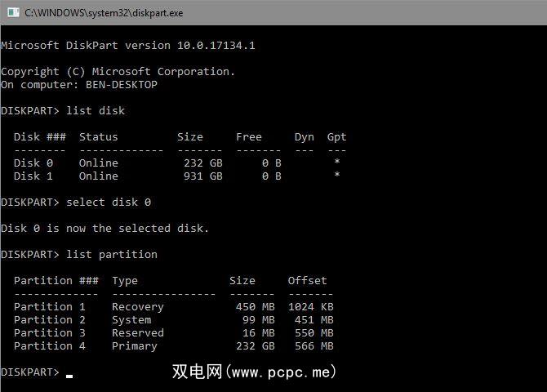Click the Partition 2 System row
The height and width of the screenshot is (392, 547).
[x=173, y=319]
